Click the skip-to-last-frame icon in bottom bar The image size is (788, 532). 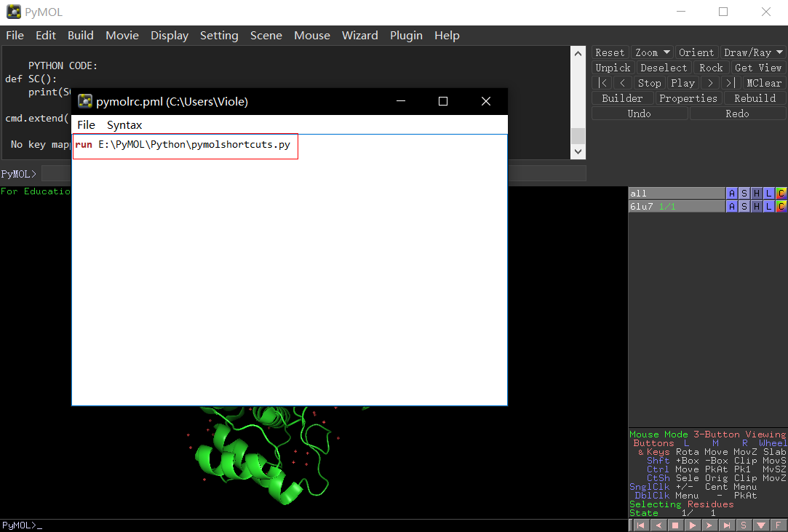tap(726, 525)
